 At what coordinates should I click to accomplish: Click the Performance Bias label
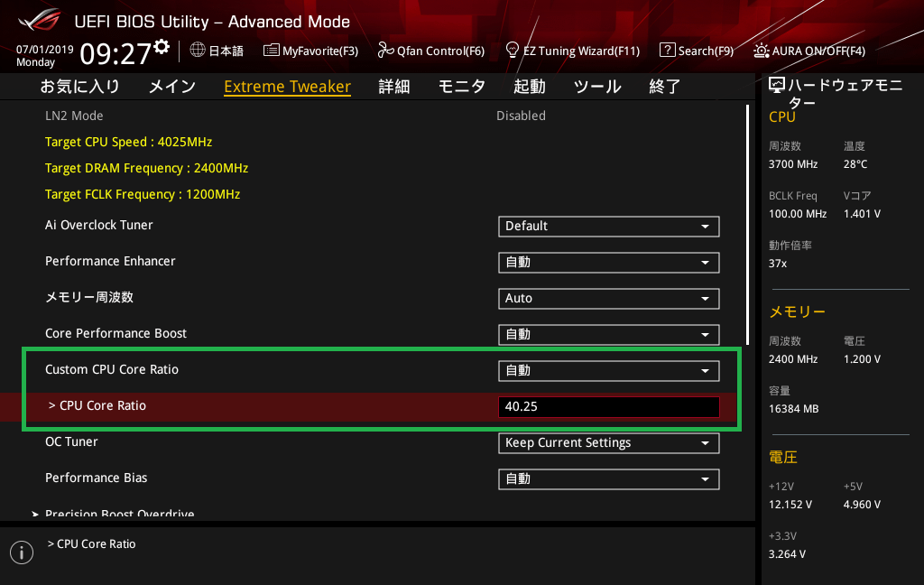tap(96, 478)
